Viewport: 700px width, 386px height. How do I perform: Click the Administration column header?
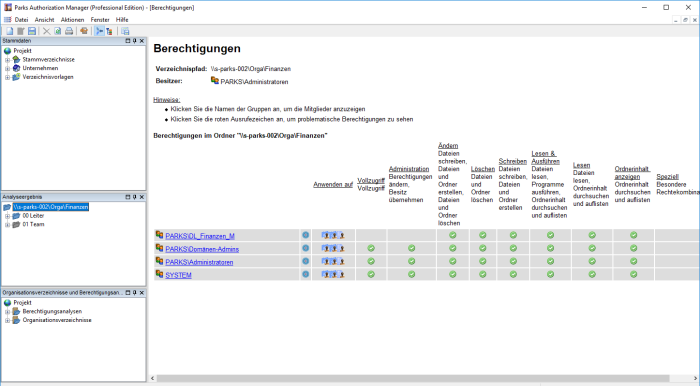point(409,169)
